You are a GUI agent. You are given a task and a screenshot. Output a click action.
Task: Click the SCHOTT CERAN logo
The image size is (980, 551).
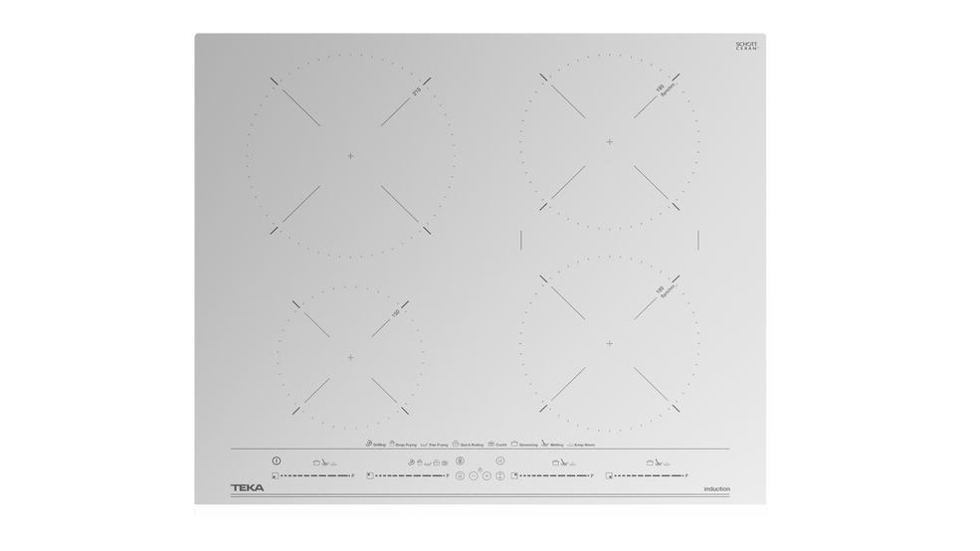(747, 46)
